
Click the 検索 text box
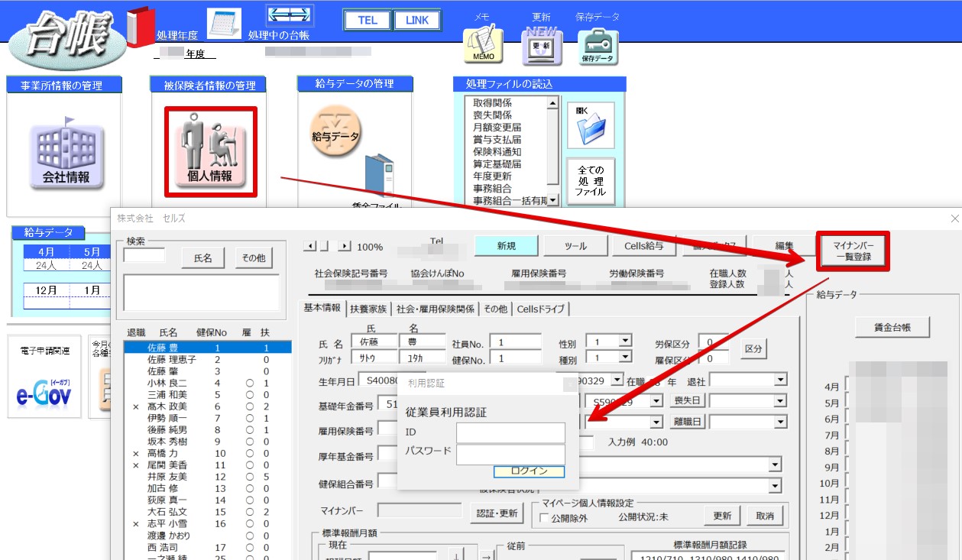tap(144, 255)
